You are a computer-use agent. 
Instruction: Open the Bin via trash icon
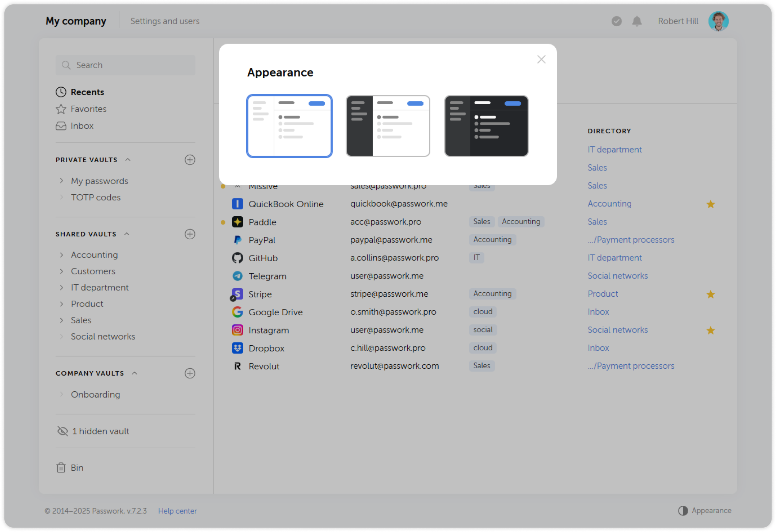click(61, 467)
